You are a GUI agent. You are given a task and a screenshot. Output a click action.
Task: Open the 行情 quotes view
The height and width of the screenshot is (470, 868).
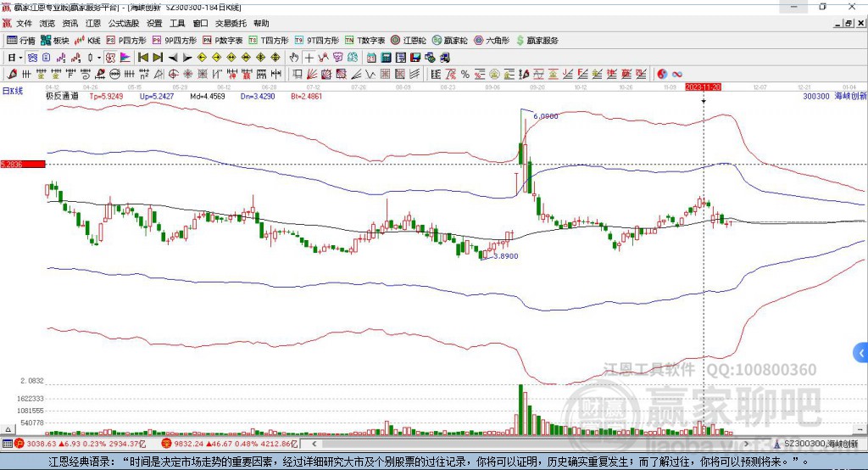[x=20, y=41]
